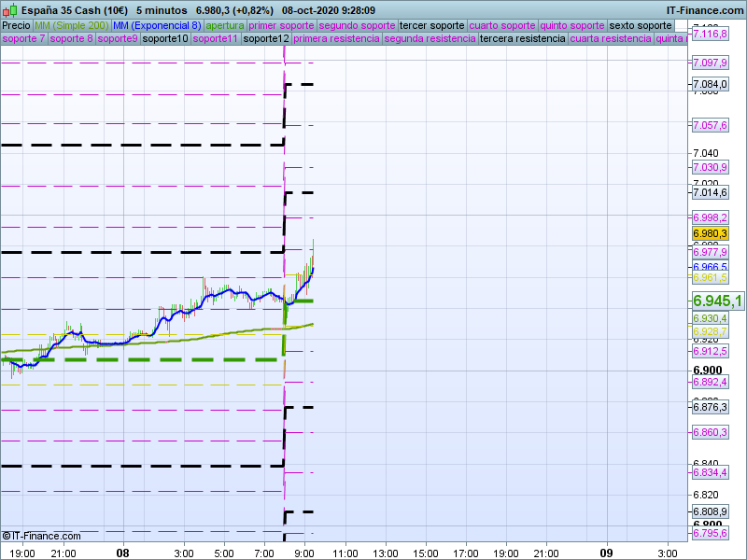
Task: Select the tercera resistencia legend label
Action: tap(522, 39)
